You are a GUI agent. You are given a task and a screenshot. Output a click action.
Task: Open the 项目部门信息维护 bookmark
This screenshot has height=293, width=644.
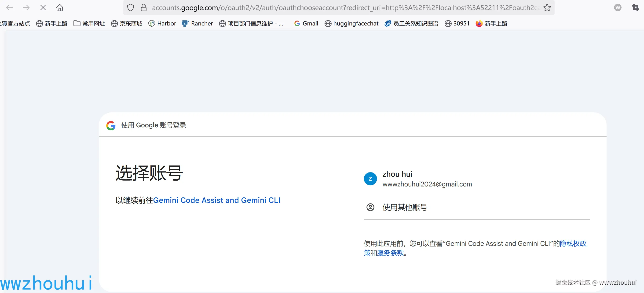(251, 23)
